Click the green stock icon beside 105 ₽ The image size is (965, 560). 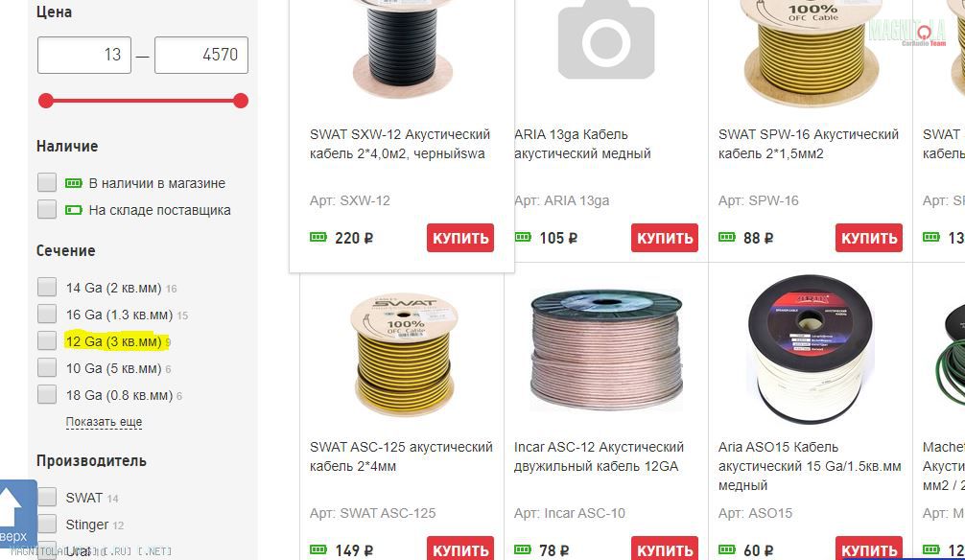[523, 238]
